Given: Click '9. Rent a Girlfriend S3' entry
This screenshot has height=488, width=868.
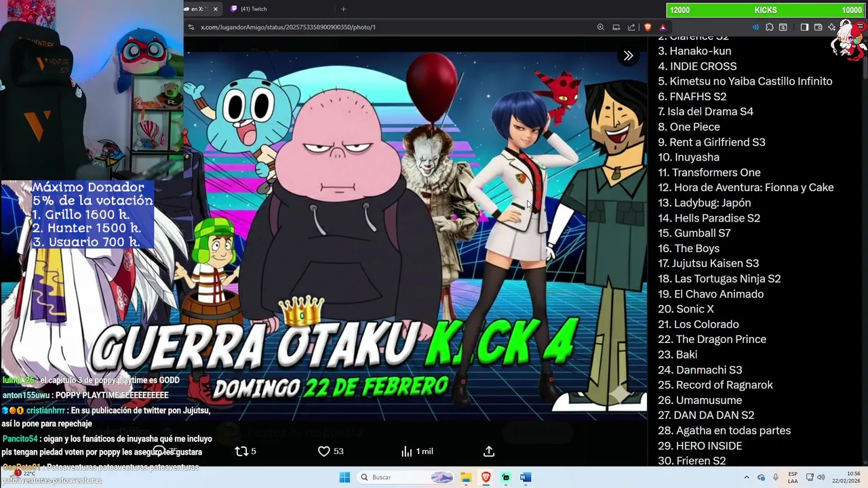Looking at the screenshot, I should coord(711,142).
